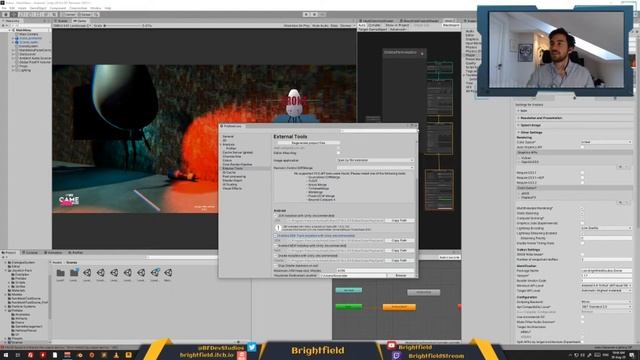Click the Play button in Unity toolbar
Screen dimensions: 640x360
[x=306, y=14]
